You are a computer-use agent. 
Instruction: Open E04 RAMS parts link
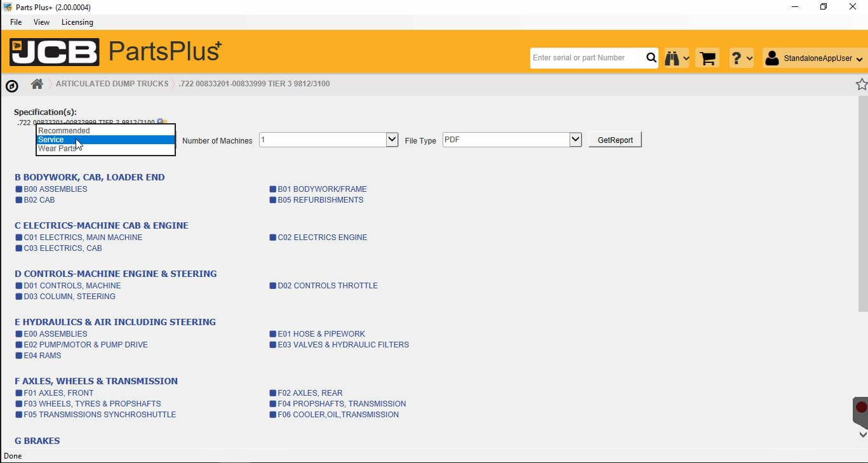pos(42,356)
